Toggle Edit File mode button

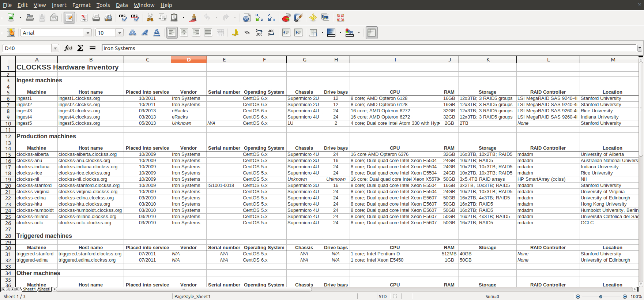69,18
